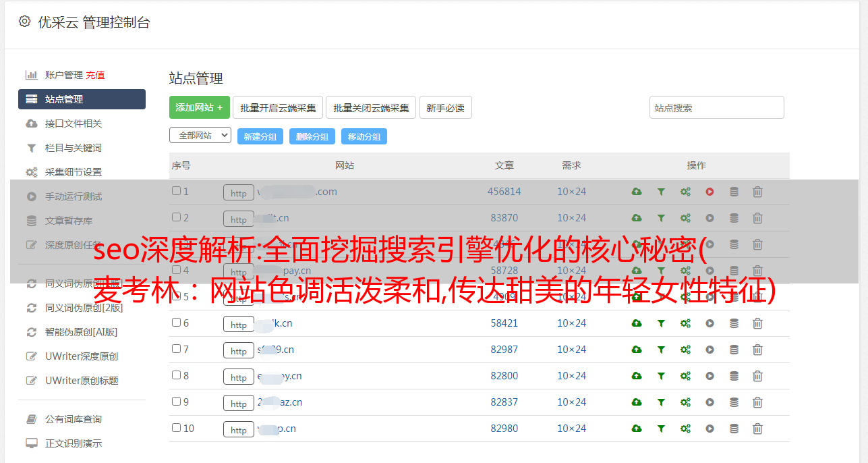868x463 pixels.
Task: Click the database icon in row 6
Action: (734, 323)
